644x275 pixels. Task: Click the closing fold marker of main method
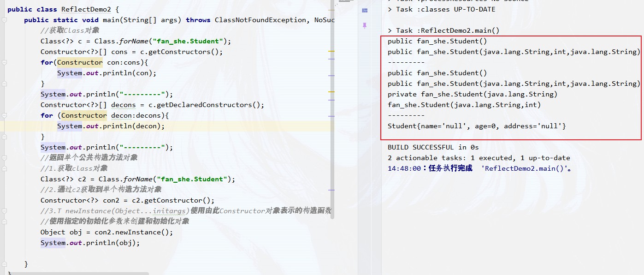point(4,264)
